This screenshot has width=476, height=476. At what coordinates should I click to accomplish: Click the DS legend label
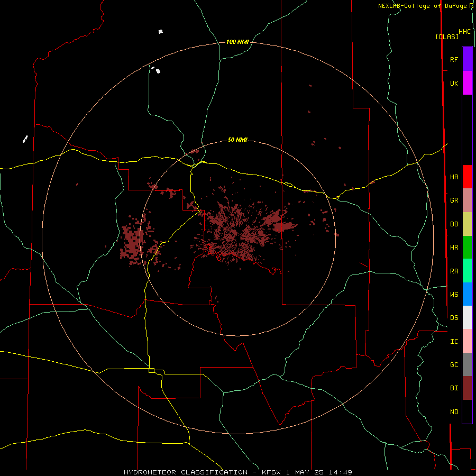click(x=454, y=318)
